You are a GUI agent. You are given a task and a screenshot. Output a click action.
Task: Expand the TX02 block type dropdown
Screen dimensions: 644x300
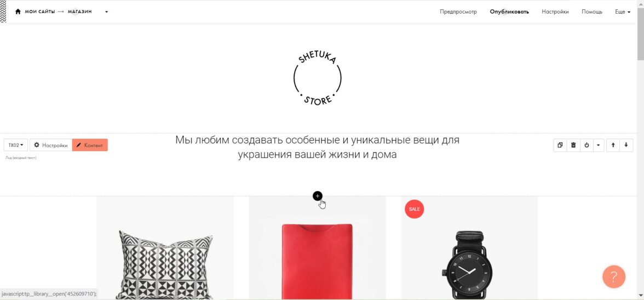point(15,145)
